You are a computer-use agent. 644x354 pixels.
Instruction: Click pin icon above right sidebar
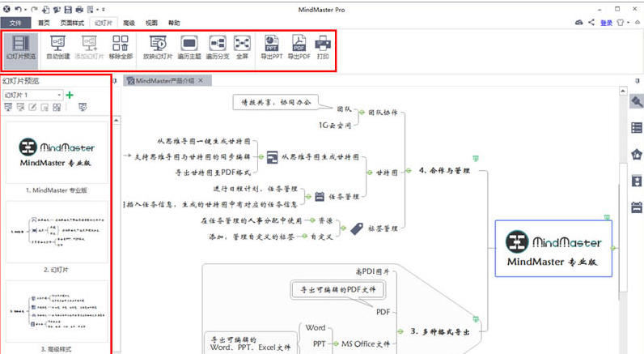638,81
